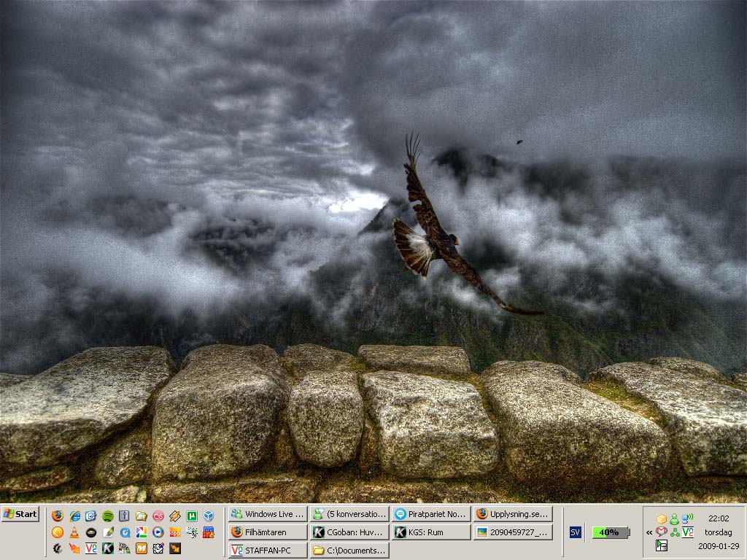The width and height of the screenshot is (747, 560).
Task: Launch Firefox from the quick launch bar
Action: [x=58, y=516]
